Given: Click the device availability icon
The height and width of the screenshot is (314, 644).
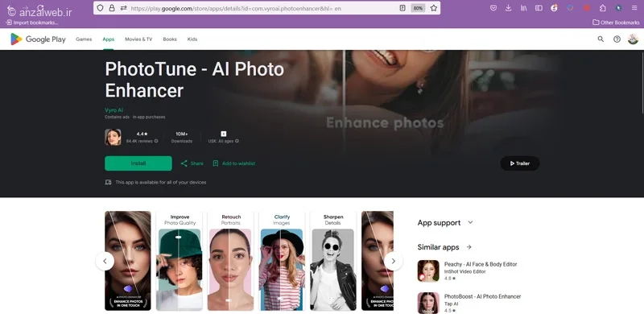Looking at the screenshot, I should point(108,182).
